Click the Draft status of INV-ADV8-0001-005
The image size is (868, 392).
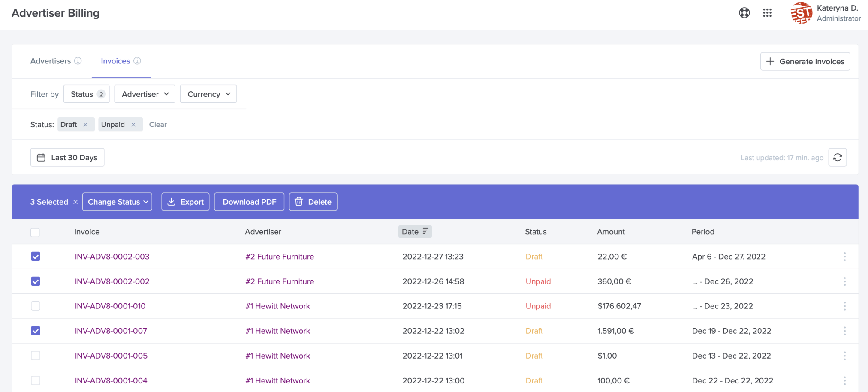coord(534,356)
